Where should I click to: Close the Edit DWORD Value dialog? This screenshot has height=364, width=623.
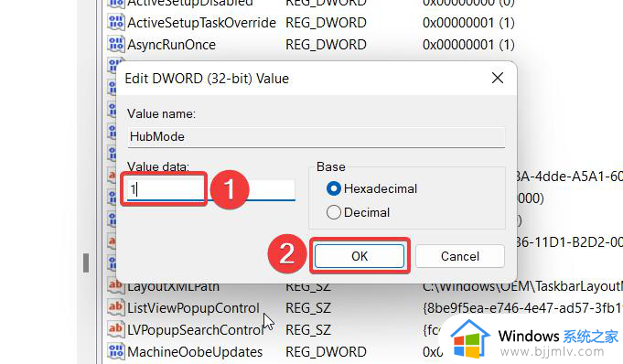[498, 78]
